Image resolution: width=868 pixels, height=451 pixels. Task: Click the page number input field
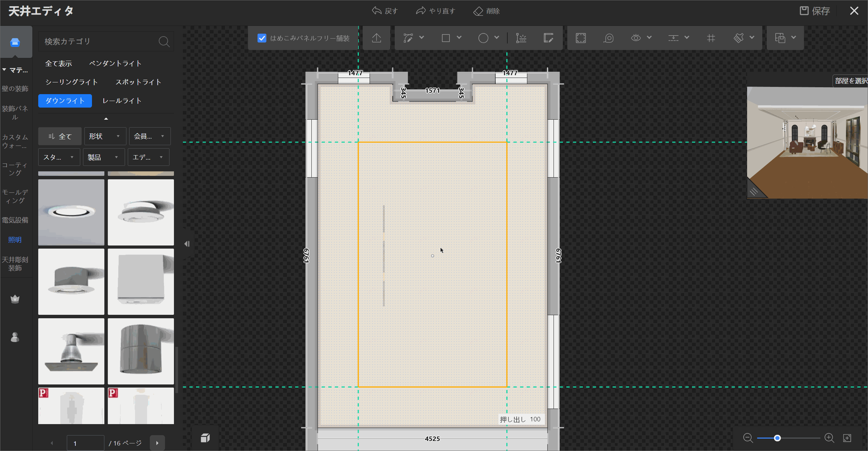click(x=85, y=443)
